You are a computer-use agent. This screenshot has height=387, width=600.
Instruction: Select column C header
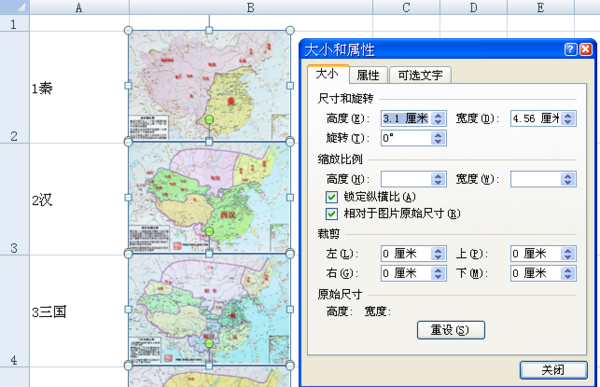click(x=406, y=7)
